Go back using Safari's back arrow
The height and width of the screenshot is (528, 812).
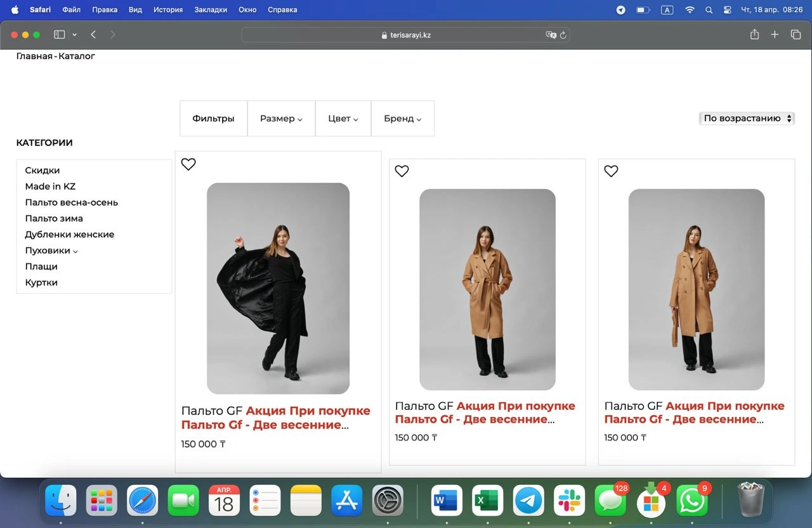(x=93, y=35)
